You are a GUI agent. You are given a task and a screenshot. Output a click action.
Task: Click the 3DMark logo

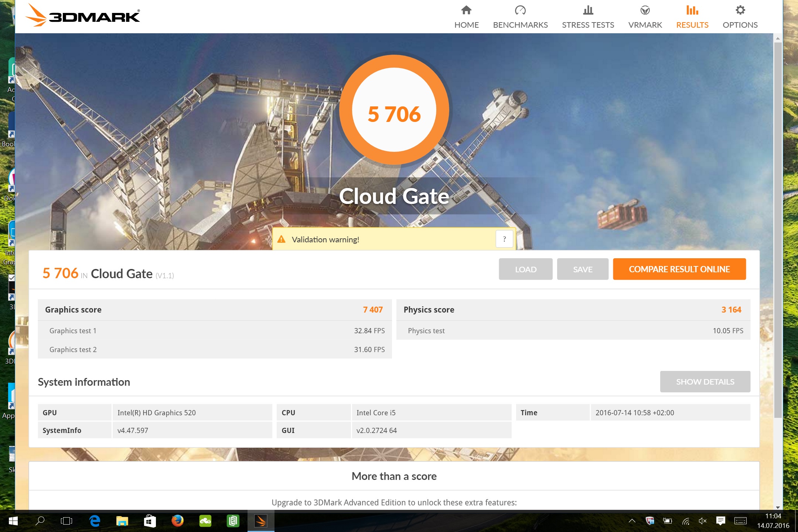[82, 16]
